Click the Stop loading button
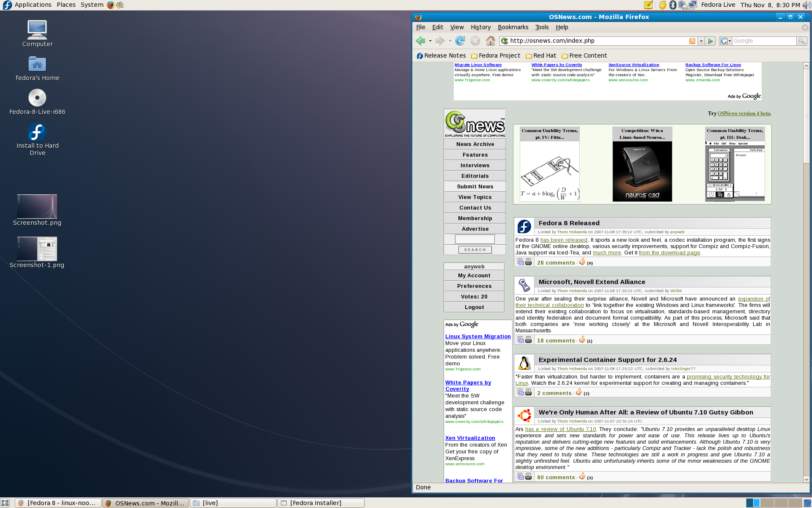This screenshot has width=812, height=508. coord(475,41)
